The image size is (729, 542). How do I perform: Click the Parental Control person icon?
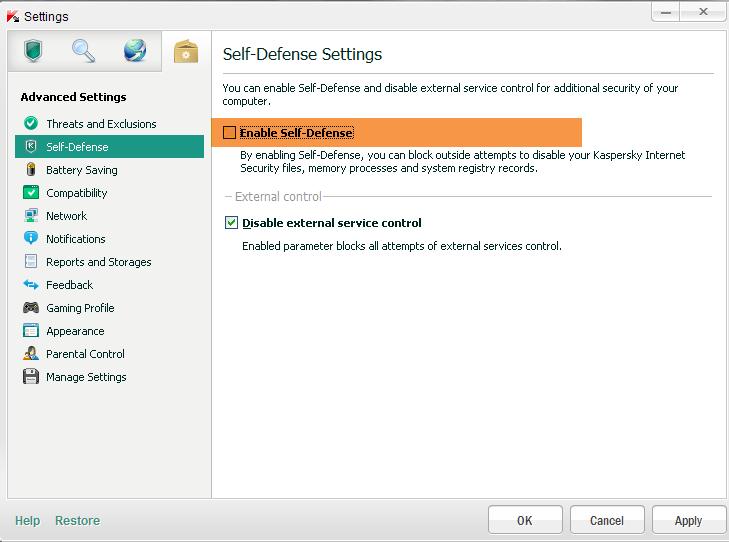pos(31,353)
